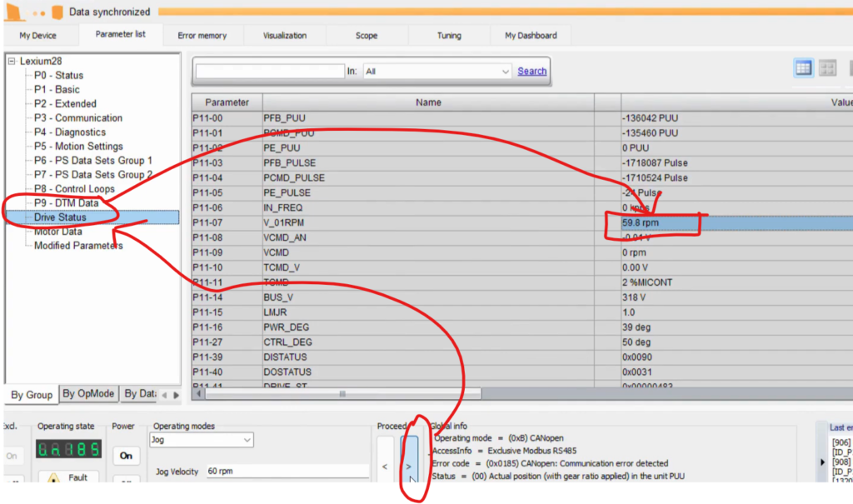Click the Jog Velocity input field

[286, 472]
